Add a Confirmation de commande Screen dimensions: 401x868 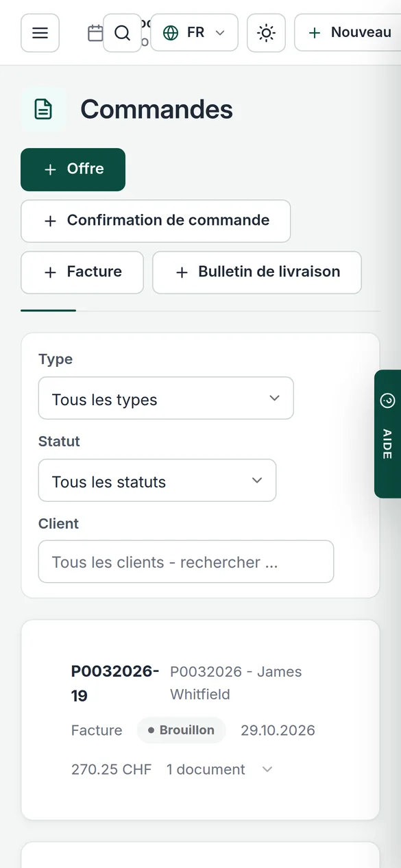(x=156, y=221)
